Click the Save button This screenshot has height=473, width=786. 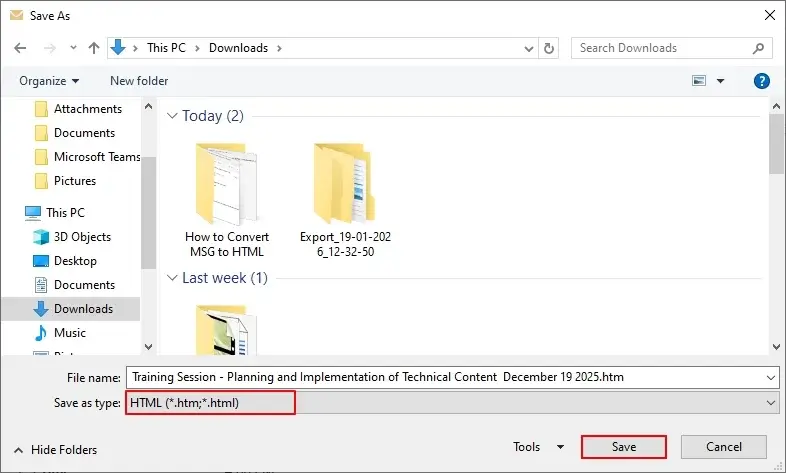click(x=624, y=447)
